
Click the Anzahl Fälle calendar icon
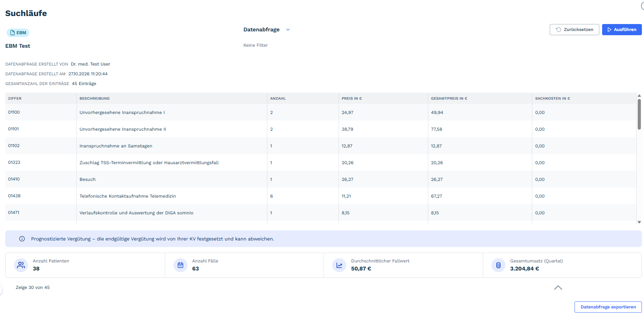(180, 265)
